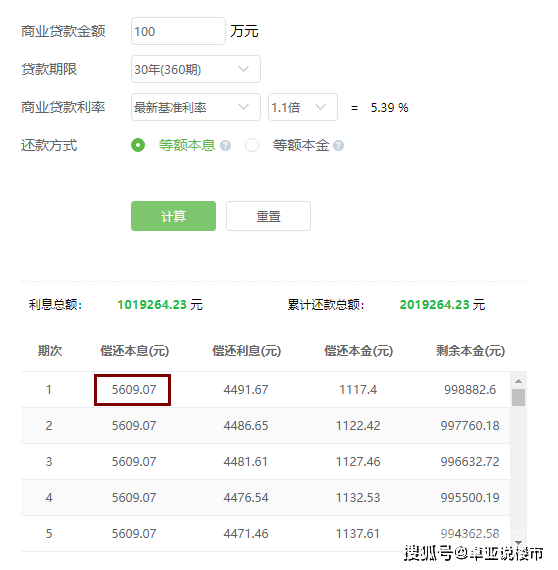Screen dimensions: 558x570
Task: Click the 5609.07 cell in row 4
Action: 134,498
